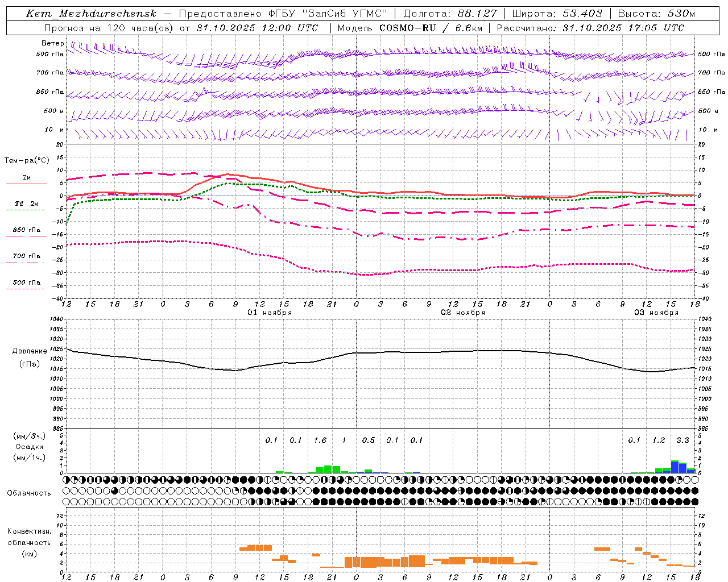Click the 3.3 precipitation amount value
The image size is (728, 582).
683,440
